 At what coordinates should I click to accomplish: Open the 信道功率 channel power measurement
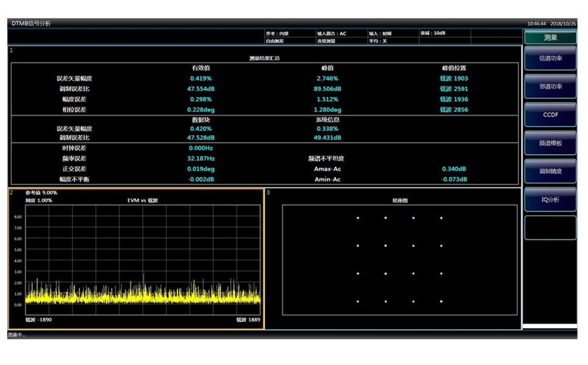(550, 59)
